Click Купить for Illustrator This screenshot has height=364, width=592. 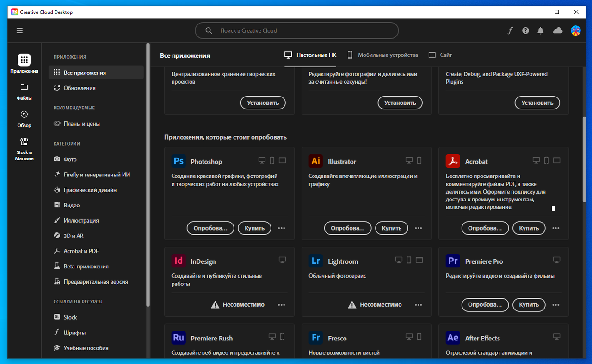point(392,228)
